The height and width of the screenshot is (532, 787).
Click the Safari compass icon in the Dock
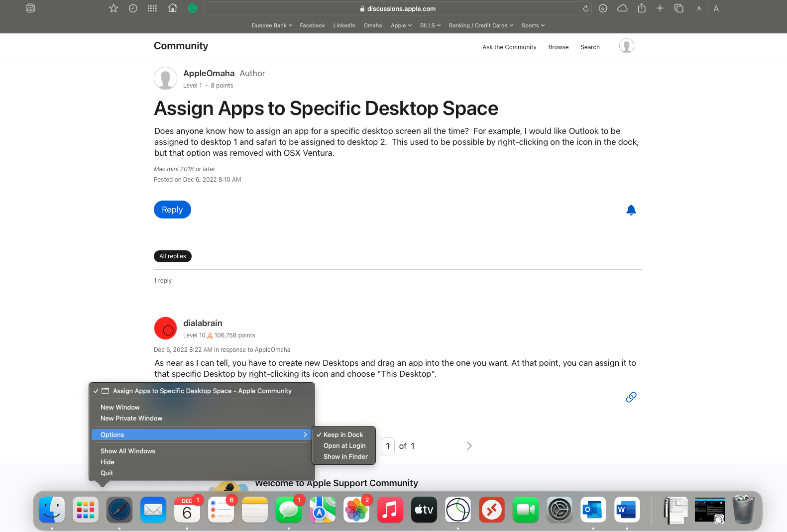tap(119, 510)
